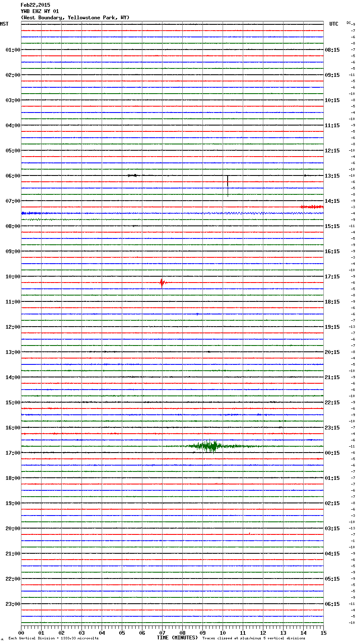
Task: Click the red seismic burst after 10:00
Action: (x=163, y=283)
